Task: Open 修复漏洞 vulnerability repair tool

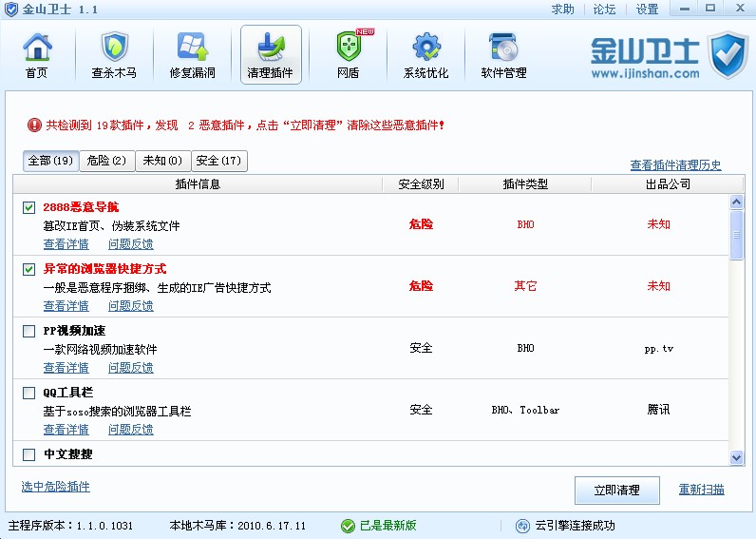Action: click(x=193, y=55)
